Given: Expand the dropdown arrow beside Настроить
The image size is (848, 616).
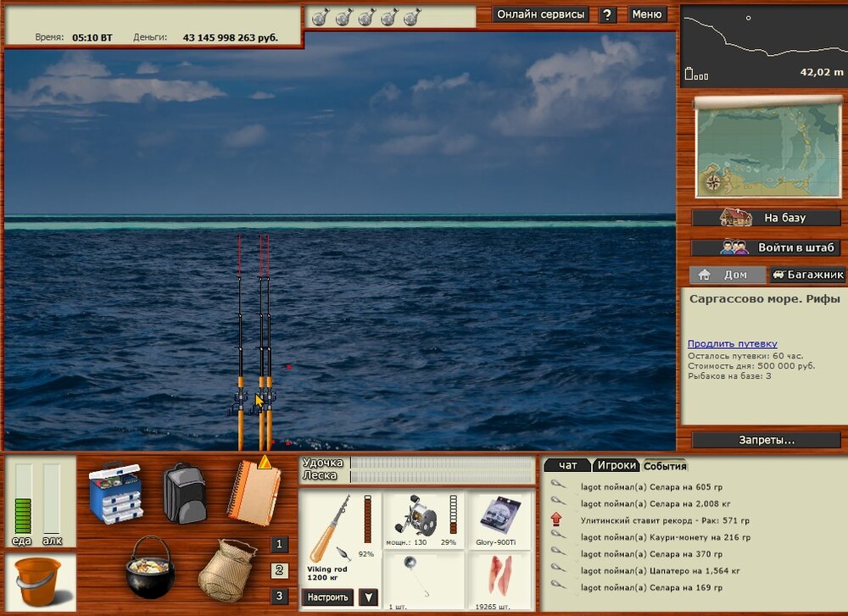Looking at the screenshot, I should 368,597.
